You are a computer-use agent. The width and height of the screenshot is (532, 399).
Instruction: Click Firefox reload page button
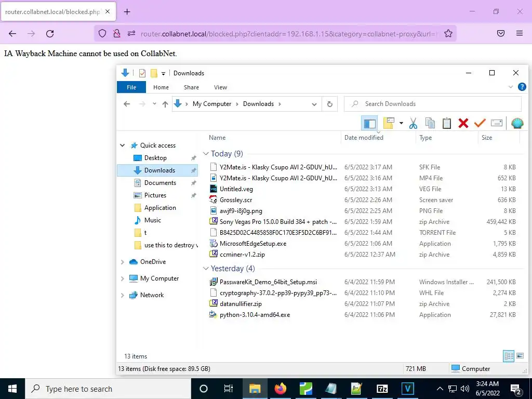click(x=50, y=34)
